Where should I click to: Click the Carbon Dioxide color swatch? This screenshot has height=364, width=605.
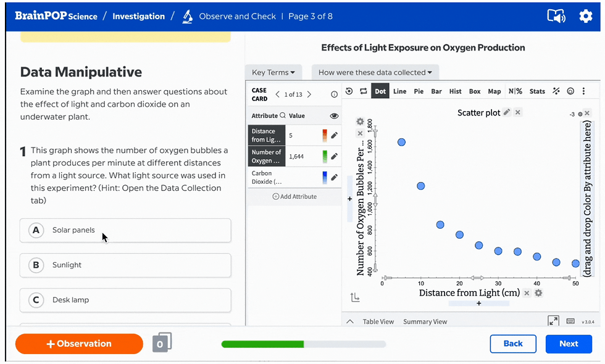pos(325,178)
